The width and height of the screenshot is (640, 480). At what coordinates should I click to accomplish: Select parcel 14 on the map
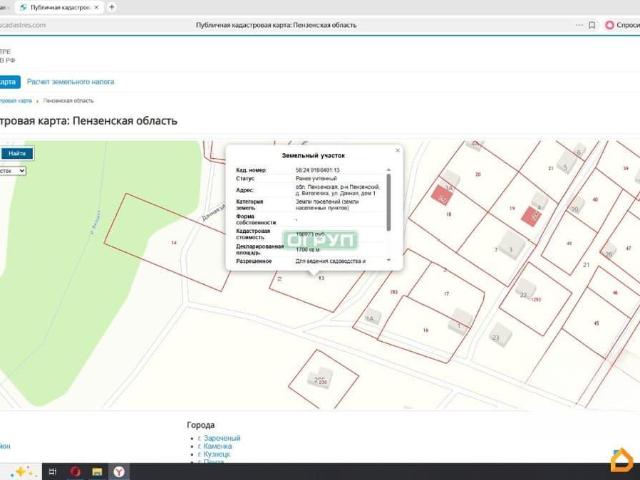coord(173,243)
